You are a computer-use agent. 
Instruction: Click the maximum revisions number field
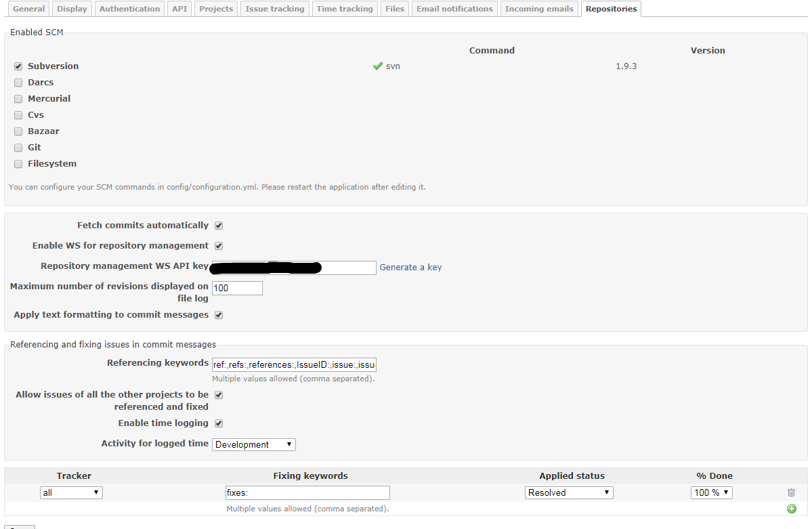237,289
